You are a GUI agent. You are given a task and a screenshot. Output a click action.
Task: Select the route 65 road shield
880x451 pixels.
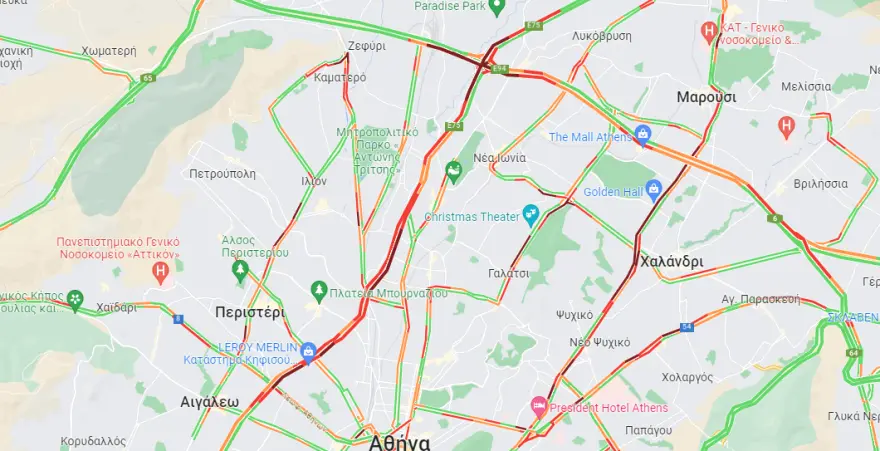click(147, 78)
